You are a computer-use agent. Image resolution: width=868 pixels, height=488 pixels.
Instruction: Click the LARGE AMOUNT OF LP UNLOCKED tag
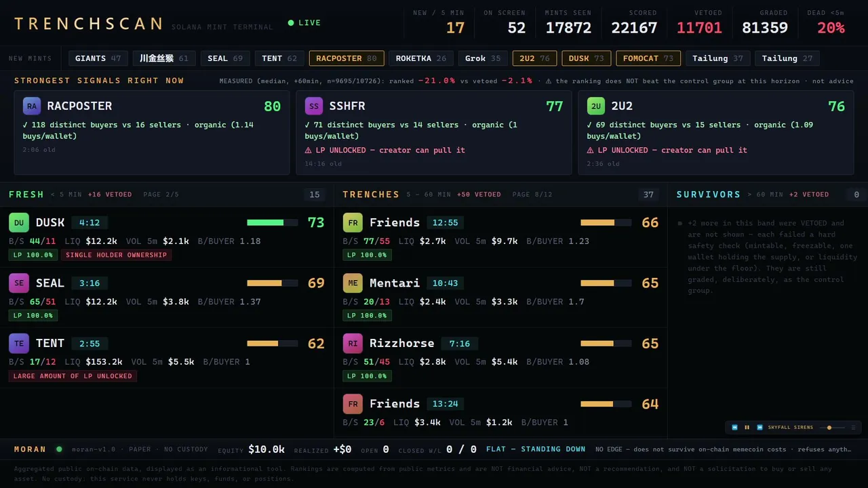[x=73, y=376]
